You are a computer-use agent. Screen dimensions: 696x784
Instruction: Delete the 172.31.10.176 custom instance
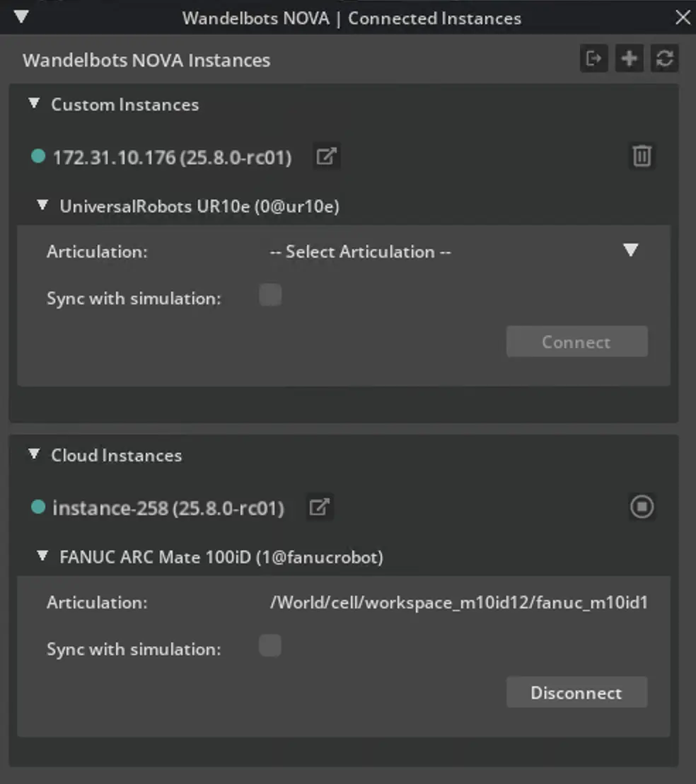click(x=642, y=156)
